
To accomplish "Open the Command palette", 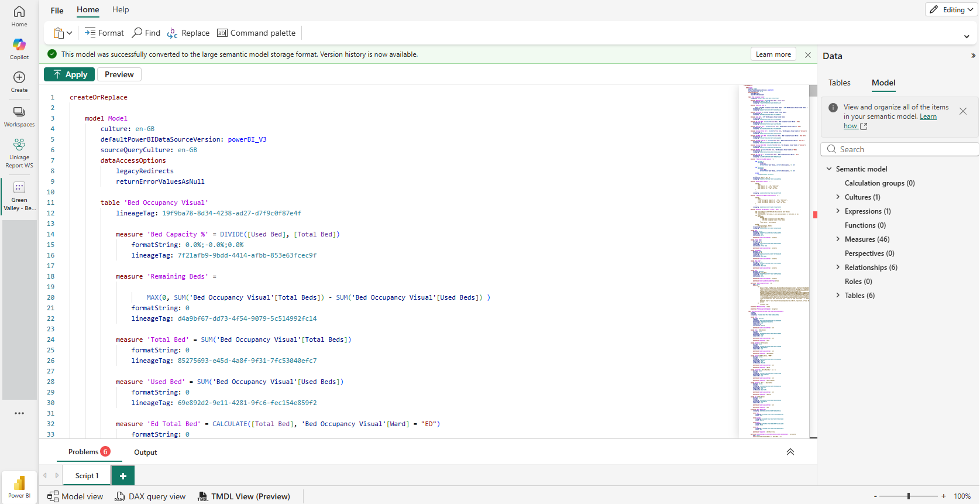I will click(x=256, y=33).
